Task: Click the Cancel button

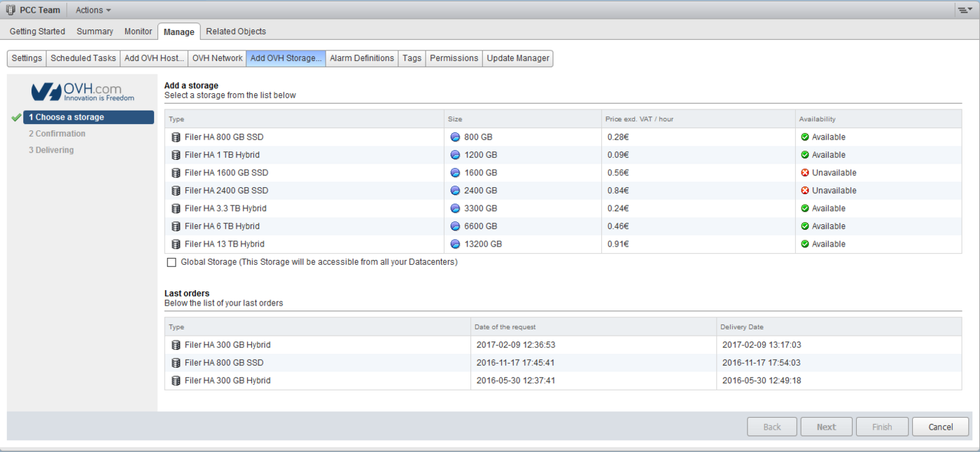Action: pyautogui.click(x=940, y=426)
